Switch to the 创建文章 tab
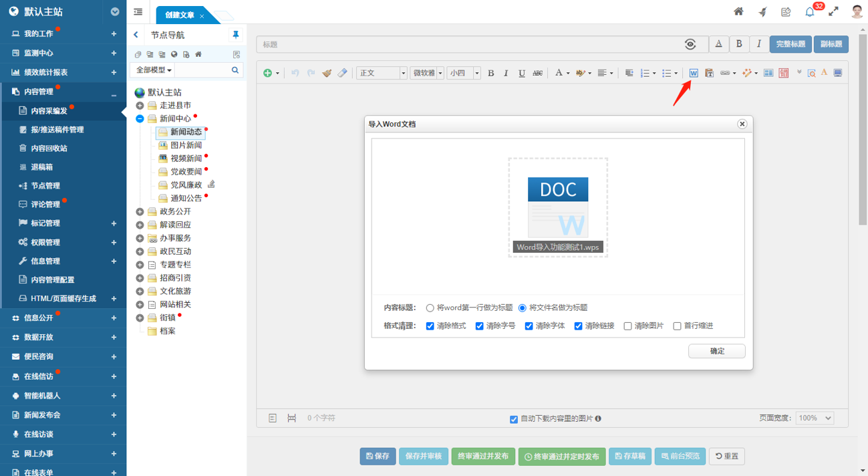The height and width of the screenshot is (476, 868). pos(179,15)
